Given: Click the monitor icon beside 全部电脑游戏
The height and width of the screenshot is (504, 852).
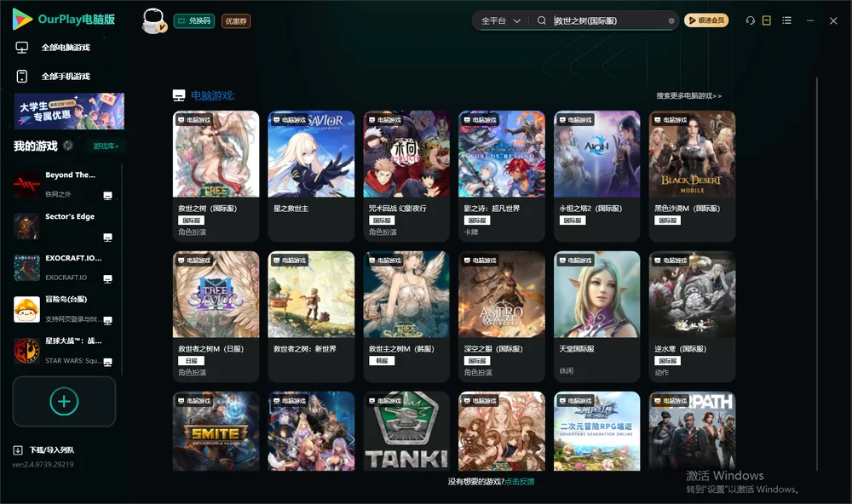Looking at the screenshot, I should (22, 48).
